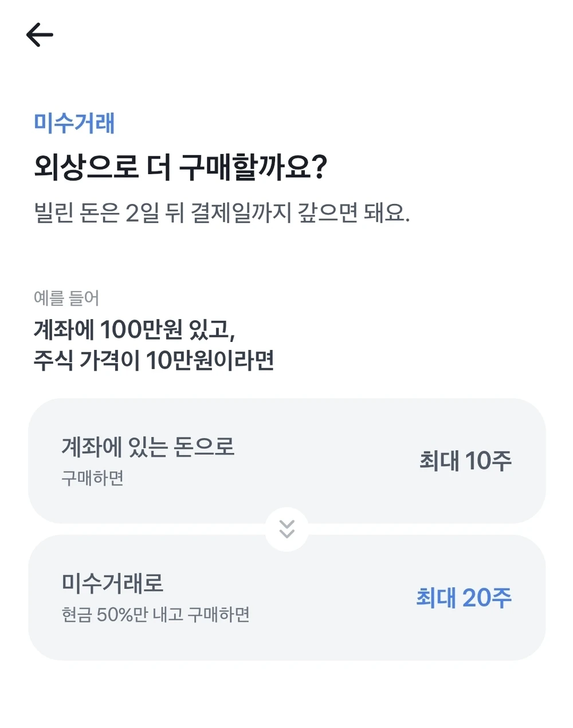Select the 계좌에 있는 돈으로 card title
The height and width of the screenshot is (728, 573).
pyautogui.click(x=148, y=447)
